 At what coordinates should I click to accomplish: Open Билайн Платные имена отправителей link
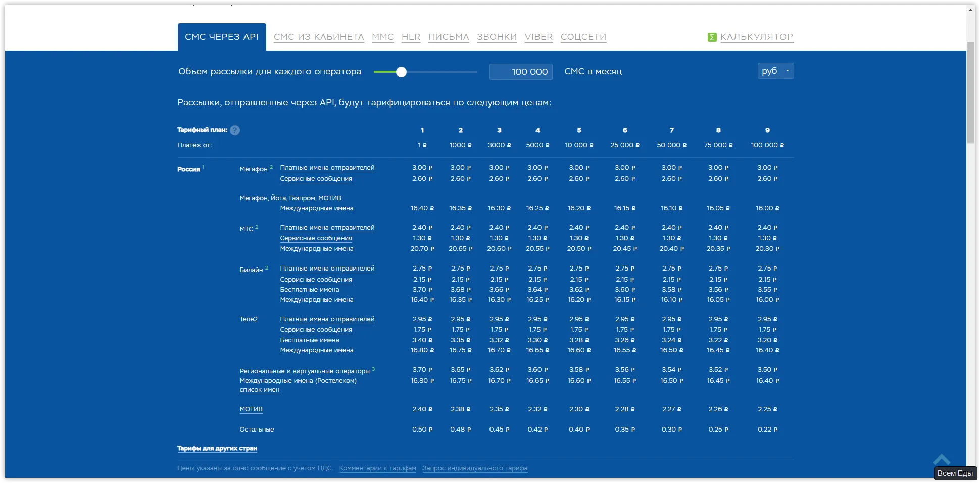click(x=327, y=269)
